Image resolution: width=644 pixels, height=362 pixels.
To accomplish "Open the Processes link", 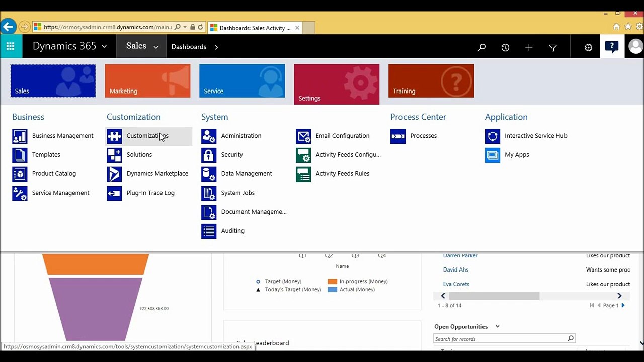I will pos(423,136).
